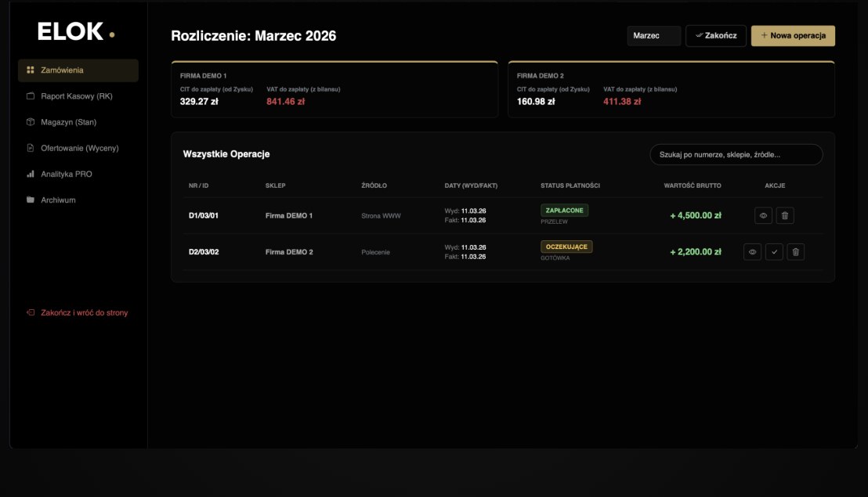Click the 329.27 zł CIT value
Screen dimensions: 868x497
point(199,102)
